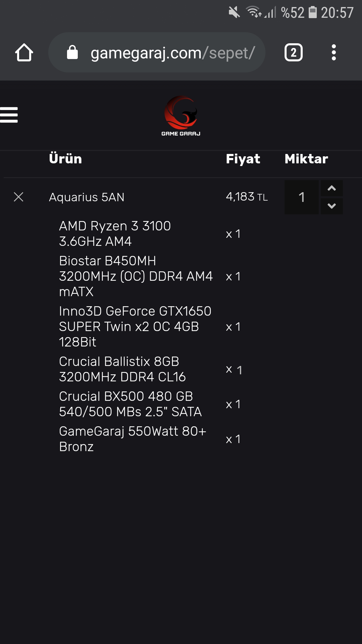Tap Crucial Ballistix 8GB RAM item
Viewport: 362px width, 644px height.
(x=122, y=369)
